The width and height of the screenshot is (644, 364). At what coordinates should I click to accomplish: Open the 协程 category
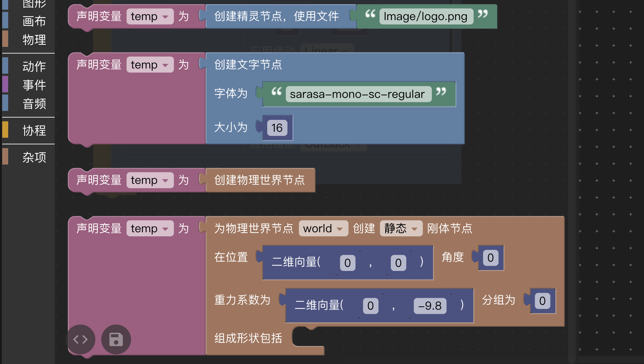click(x=34, y=130)
